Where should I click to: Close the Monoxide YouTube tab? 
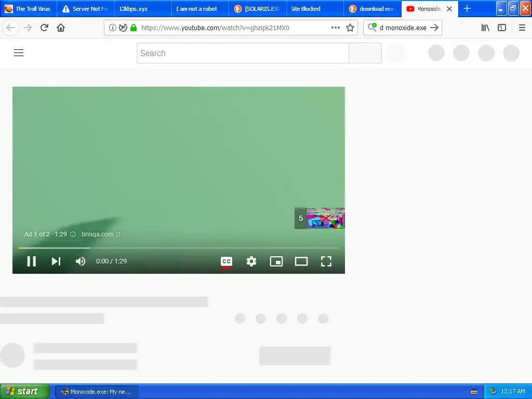point(449,9)
